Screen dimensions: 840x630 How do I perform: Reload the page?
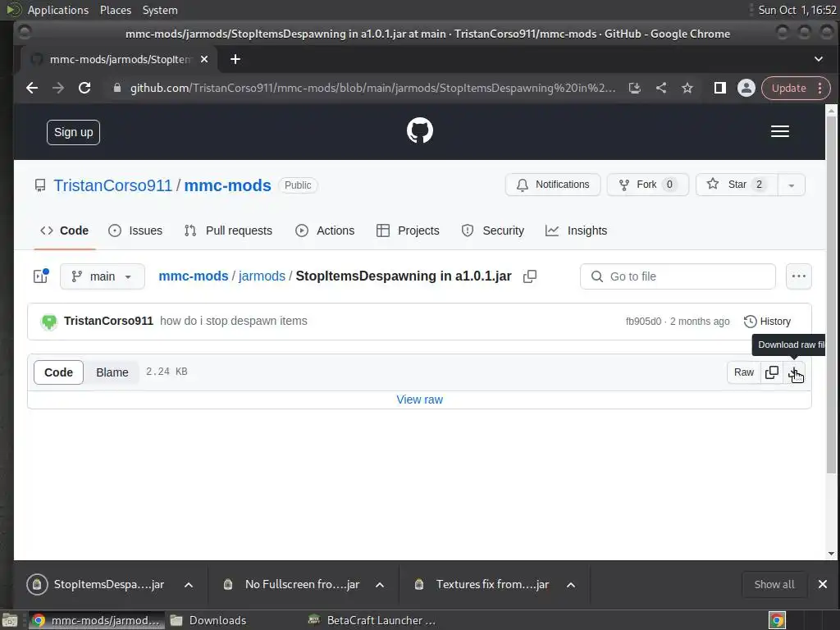[84, 88]
